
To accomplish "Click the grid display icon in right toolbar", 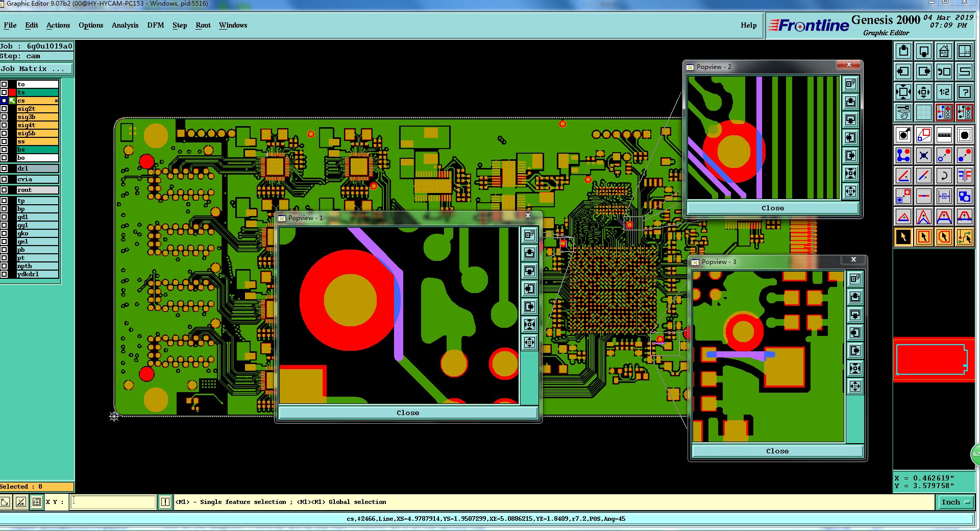I will (924, 112).
